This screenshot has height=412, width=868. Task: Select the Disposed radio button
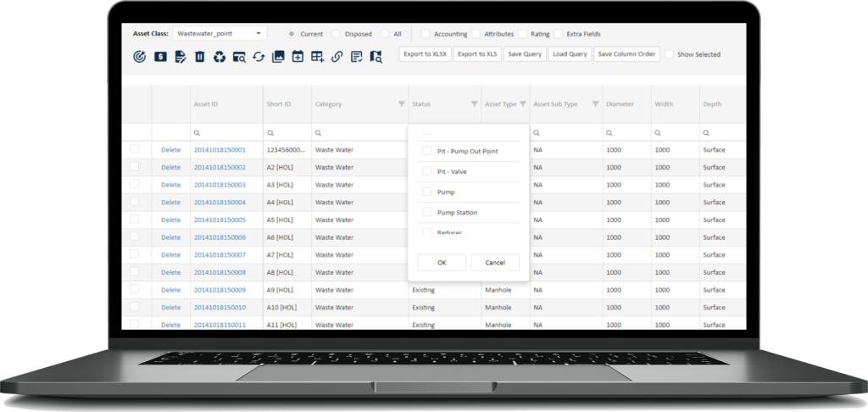(336, 34)
